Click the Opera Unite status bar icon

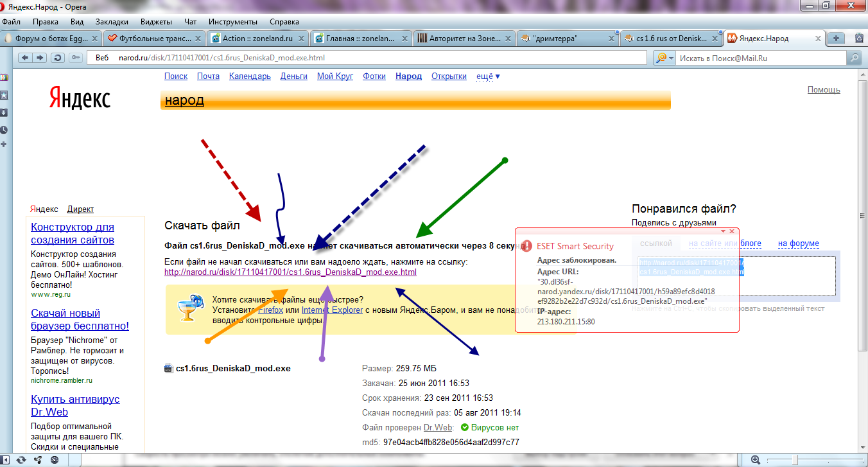38,460
